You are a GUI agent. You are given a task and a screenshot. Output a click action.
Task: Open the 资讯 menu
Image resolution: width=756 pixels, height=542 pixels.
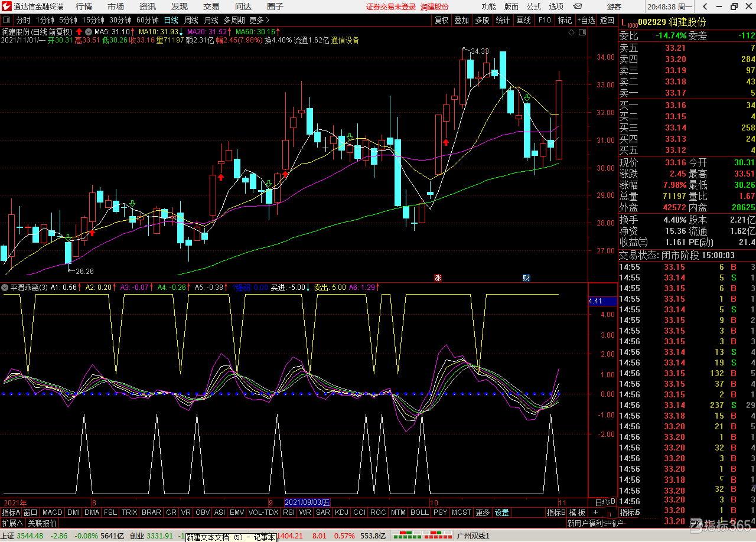click(x=148, y=6)
